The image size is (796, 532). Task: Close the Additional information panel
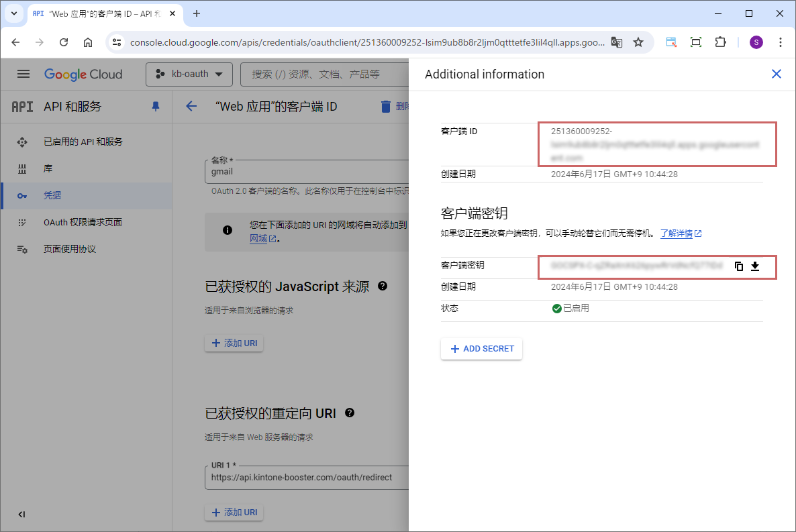click(x=777, y=74)
